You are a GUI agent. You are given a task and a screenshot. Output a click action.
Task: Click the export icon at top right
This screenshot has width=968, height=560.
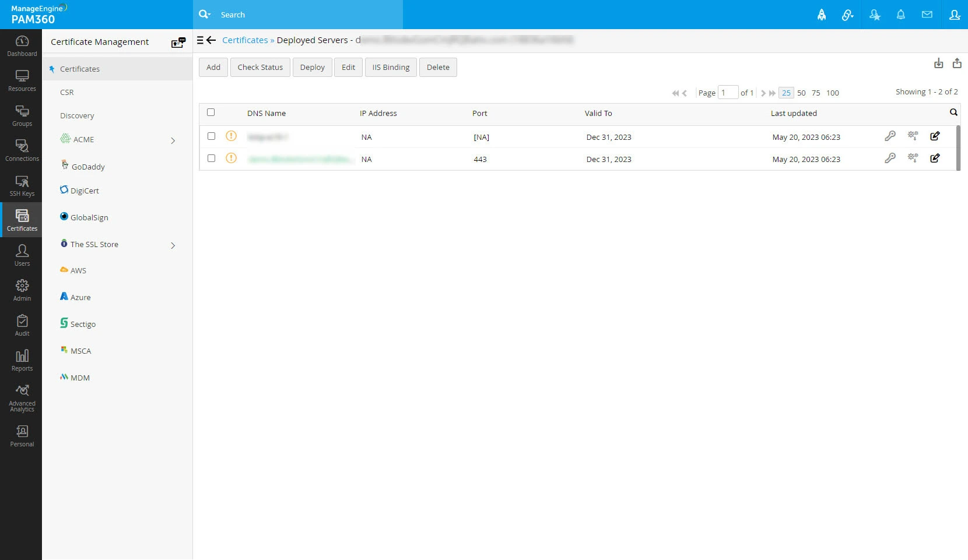pyautogui.click(x=957, y=64)
